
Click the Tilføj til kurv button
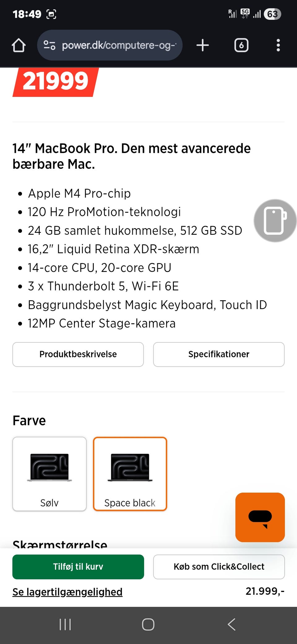click(x=78, y=567)
